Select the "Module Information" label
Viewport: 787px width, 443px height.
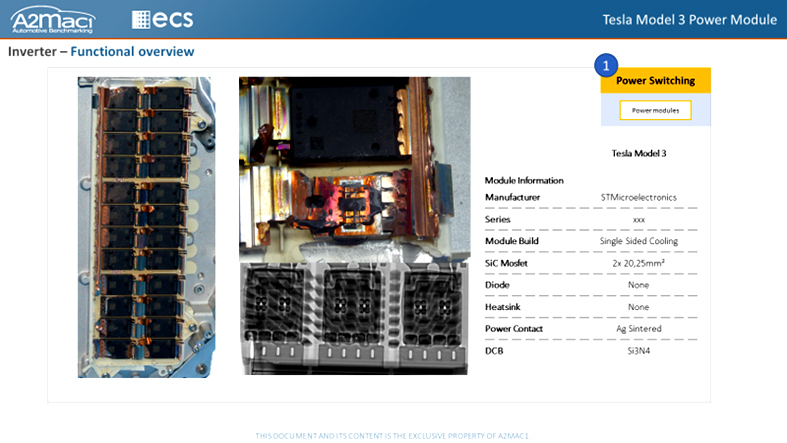point(524,181)
